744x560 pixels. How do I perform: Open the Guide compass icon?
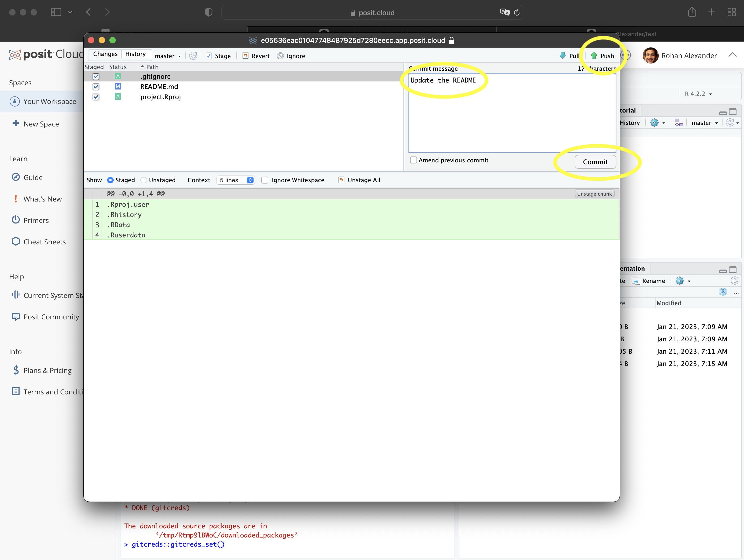(x=16, y=177)
